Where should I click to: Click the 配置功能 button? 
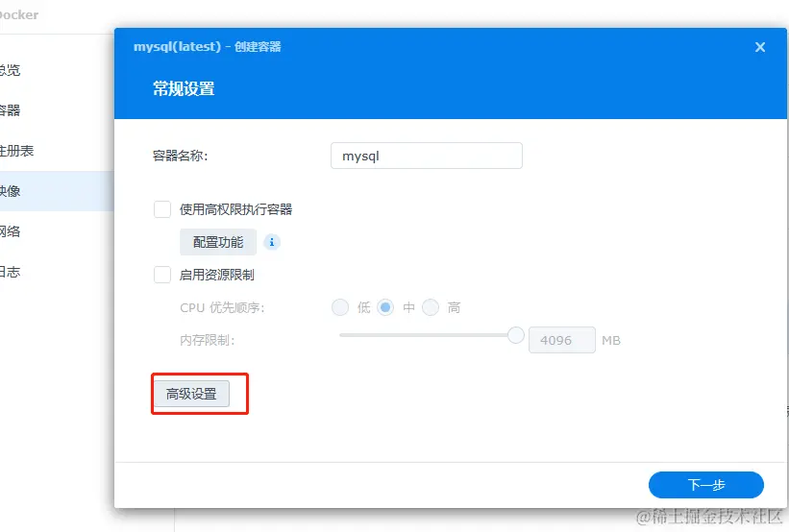point(218,242)
